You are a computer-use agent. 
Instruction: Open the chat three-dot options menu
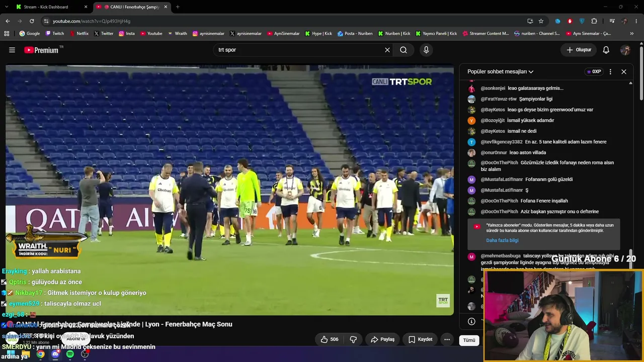pyautogui.click(x=610, y=71)
